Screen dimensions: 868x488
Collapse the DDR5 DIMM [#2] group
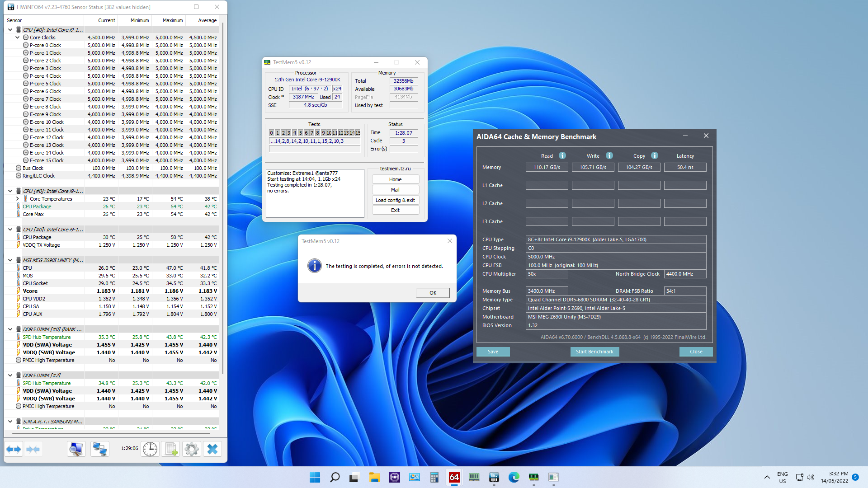[10, 375]
